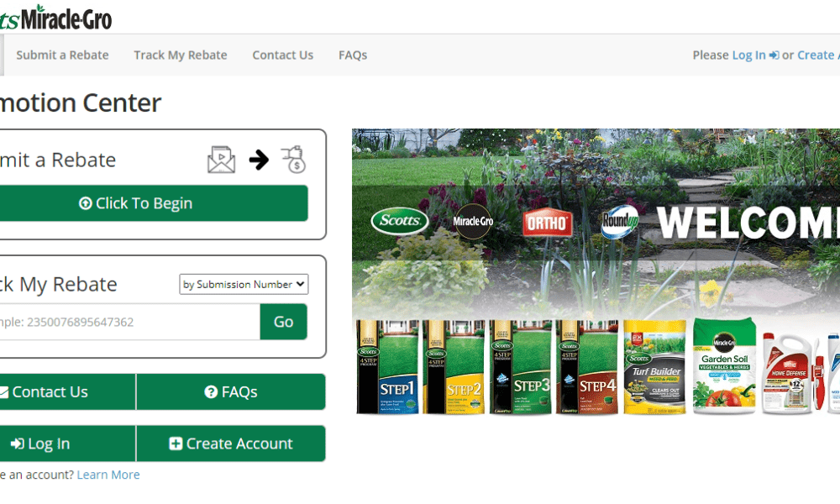840x504 pixels.
Task: Click the Track My Rebate panel heading
Action: tap(59, 285)
